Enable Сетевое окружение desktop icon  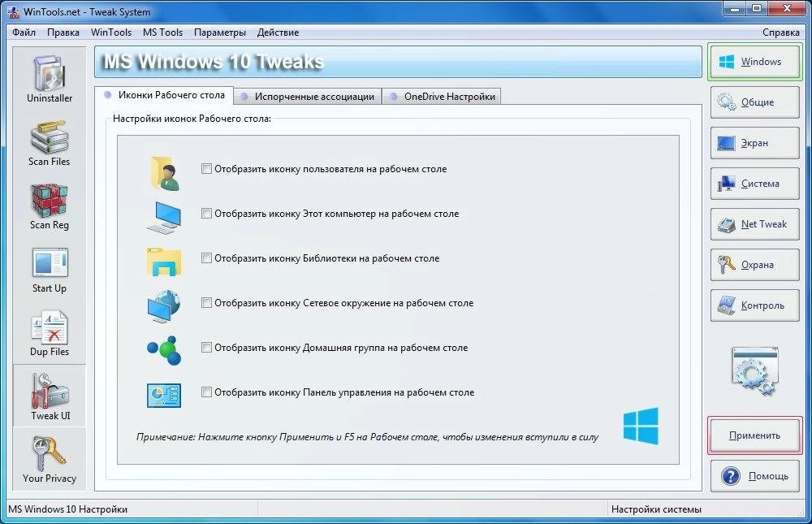(x=206, y=302)
